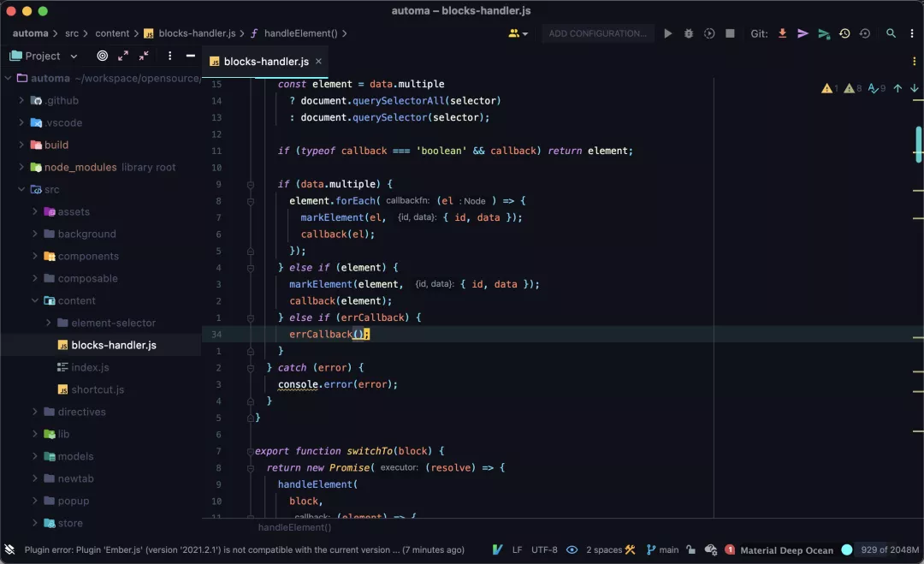Toggle fold on switchTo function line

click(x=251, y=451)
